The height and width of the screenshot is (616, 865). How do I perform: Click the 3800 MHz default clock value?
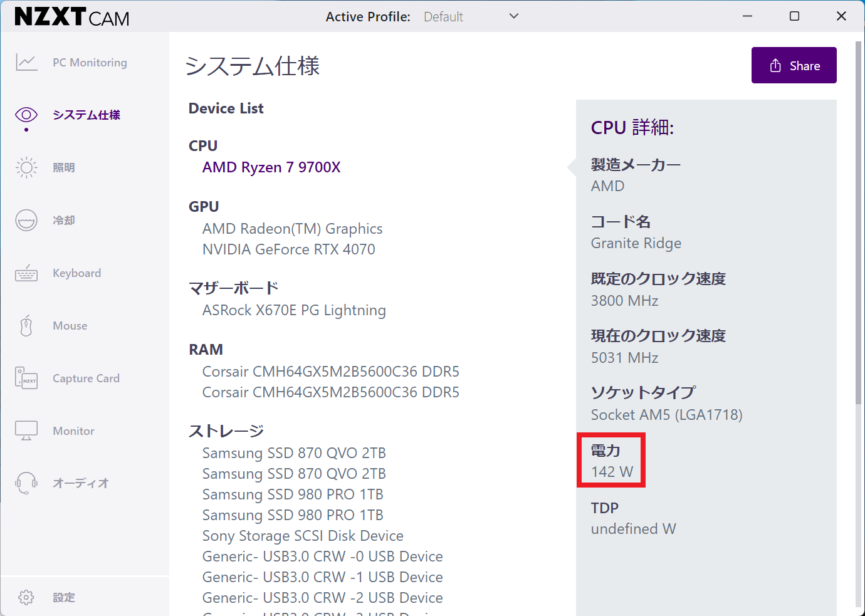[624, 301]
